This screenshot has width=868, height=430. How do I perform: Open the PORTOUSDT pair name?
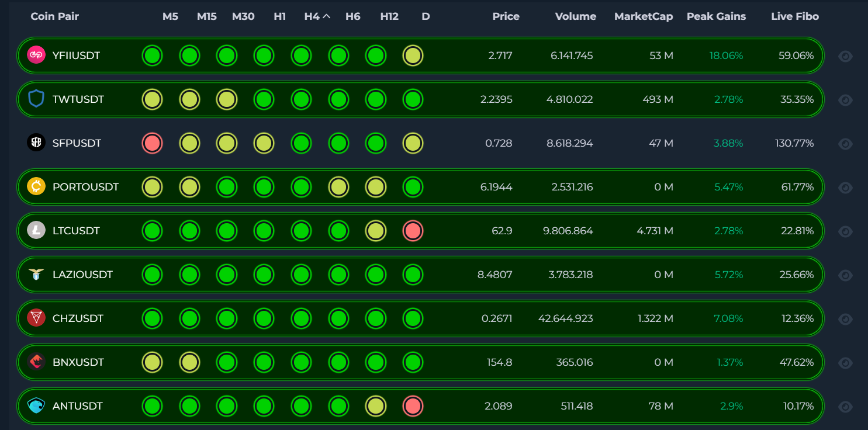(x=85, y=187)
